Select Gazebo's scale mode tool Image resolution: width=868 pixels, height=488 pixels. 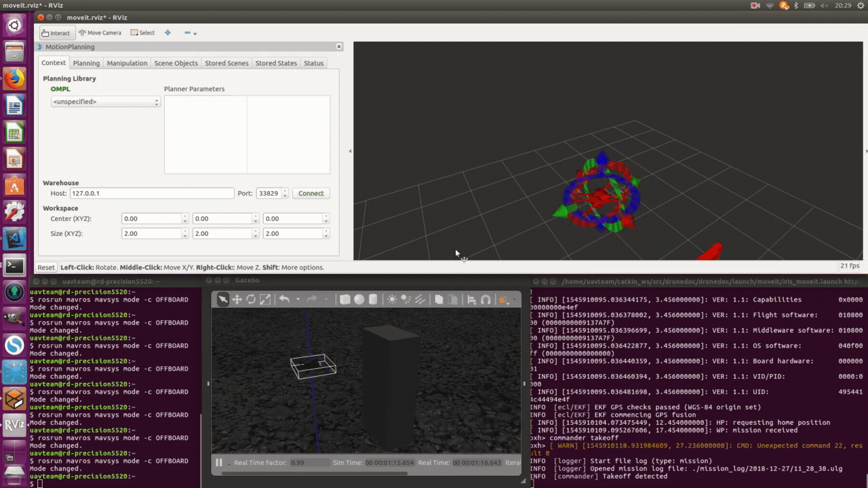(x=265, y=299)
